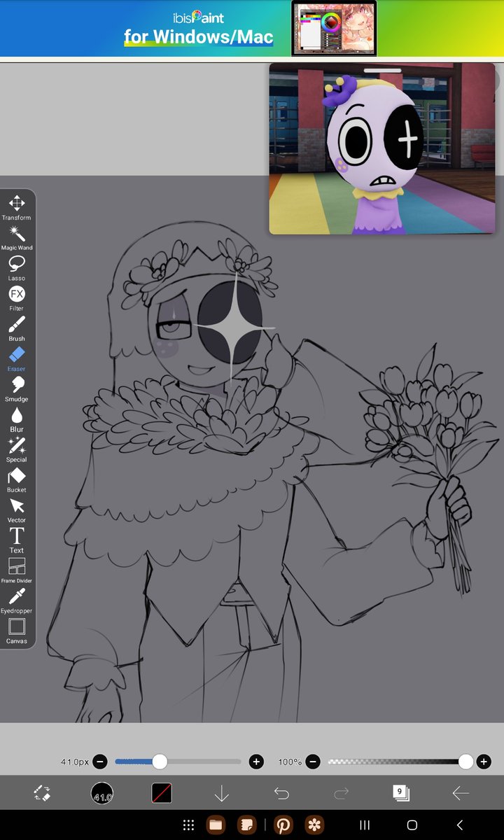Select the Magic Wand tool

(16, 238)
